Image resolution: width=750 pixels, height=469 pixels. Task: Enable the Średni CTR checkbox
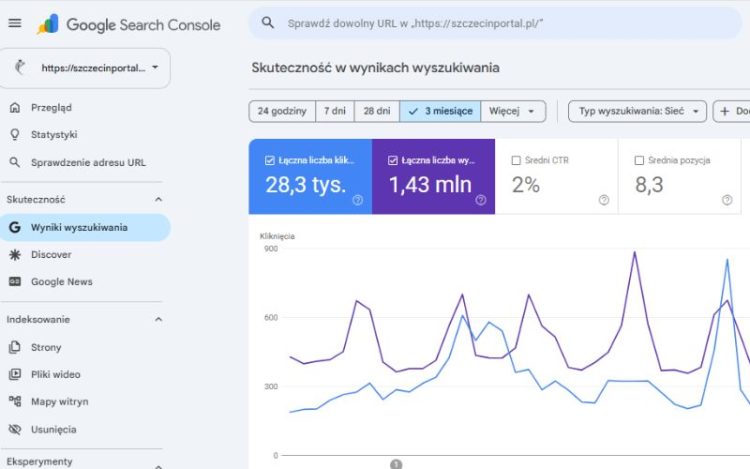pyautogui.click(x=516, y=160)
